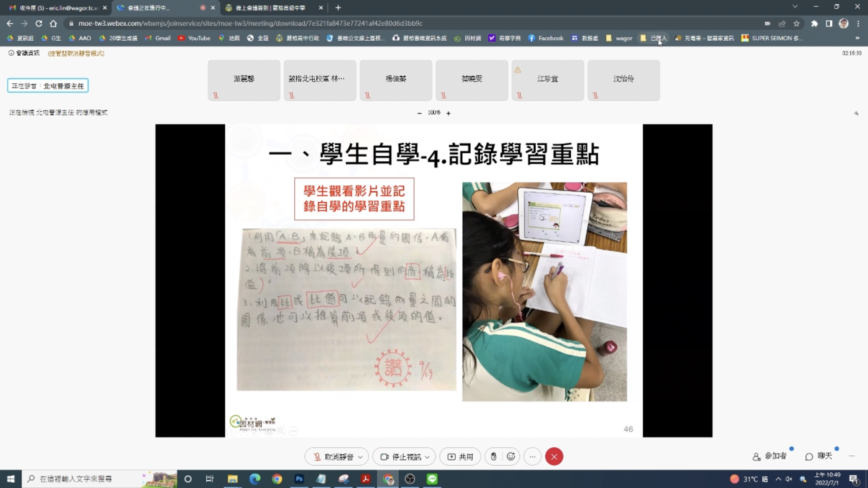Bookmark this page with star icon
The width and height of the screenshot is (868, 488).
(x=796, y=23)
